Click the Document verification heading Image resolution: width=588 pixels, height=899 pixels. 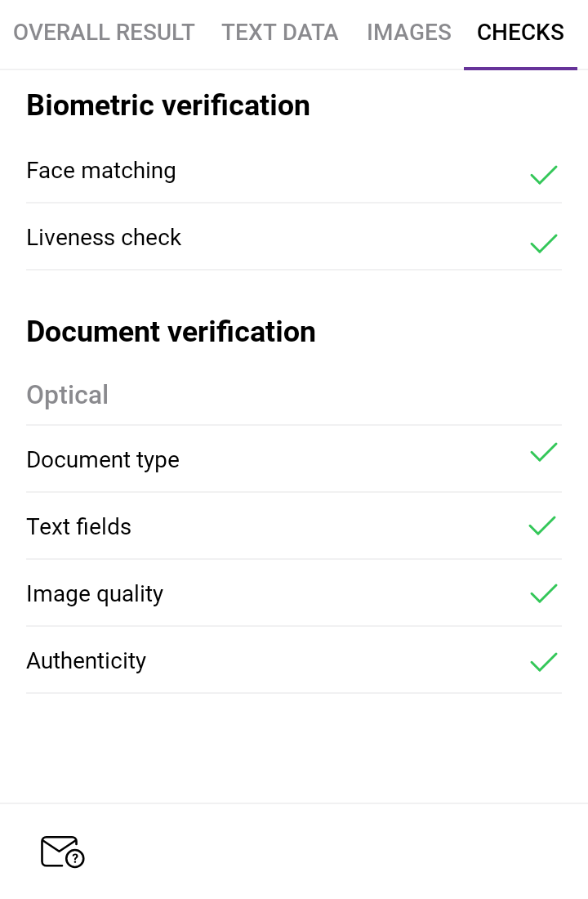(x=171, y=332)
